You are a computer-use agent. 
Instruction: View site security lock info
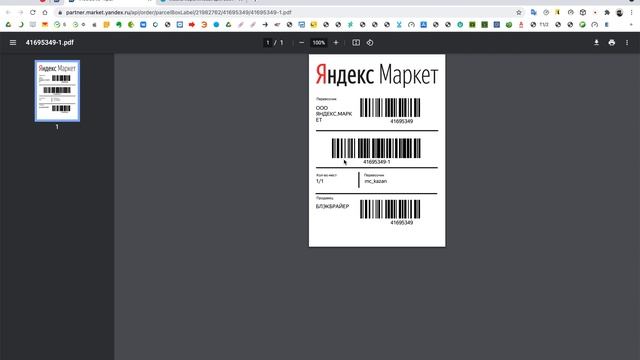60,13
